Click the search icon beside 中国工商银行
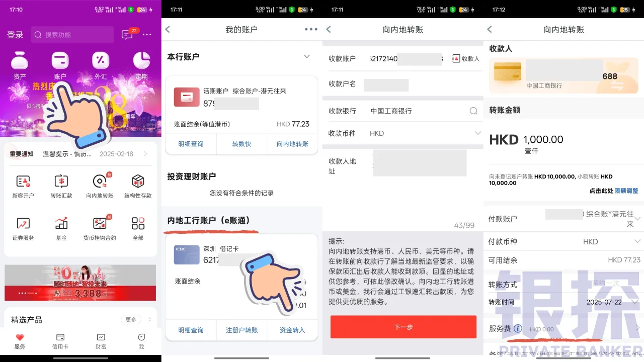The height and width of the screenshot is (362, 644). (473, 111)
